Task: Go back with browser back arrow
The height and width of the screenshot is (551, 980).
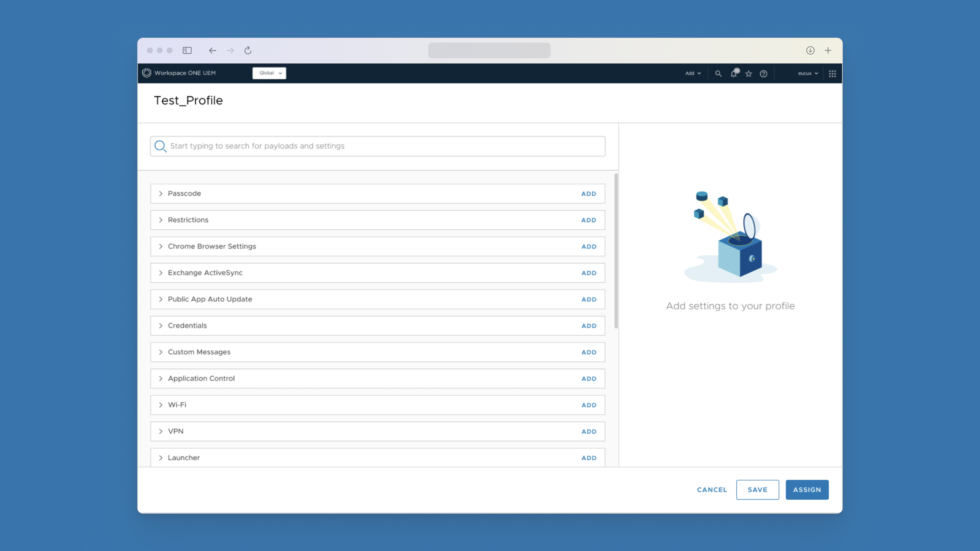Action: (x=212, y=51)
